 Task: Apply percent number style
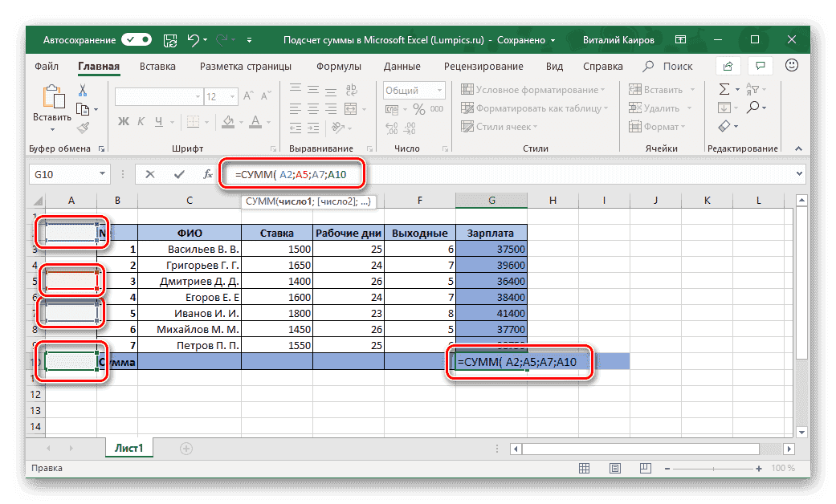(419, 110)
